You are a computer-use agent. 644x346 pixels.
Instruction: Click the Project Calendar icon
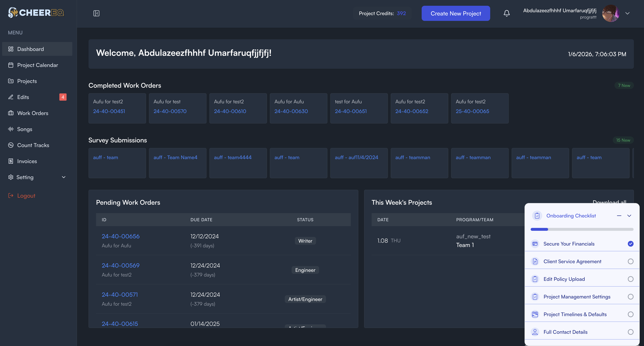click(11, 65)
